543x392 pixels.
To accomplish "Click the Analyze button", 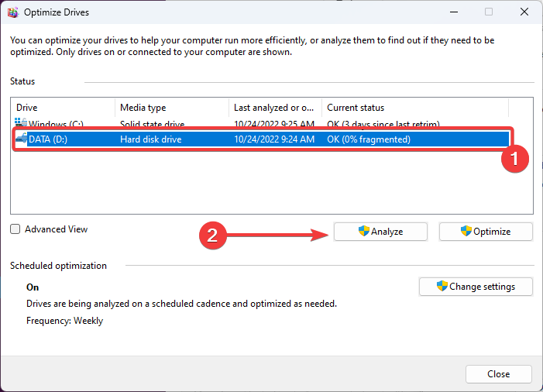I will click(380, 232).
